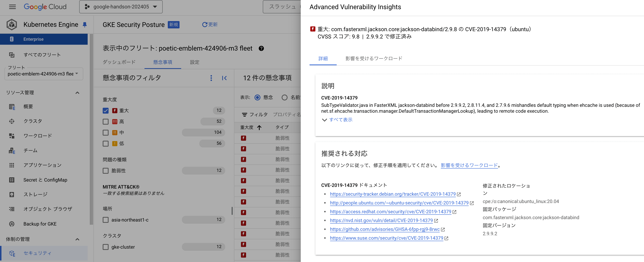Image resolution: width=644 pixels, height=262 pixels.
Task: Open the nvd.nist.gov CVE link
Action: coord(381,221)
